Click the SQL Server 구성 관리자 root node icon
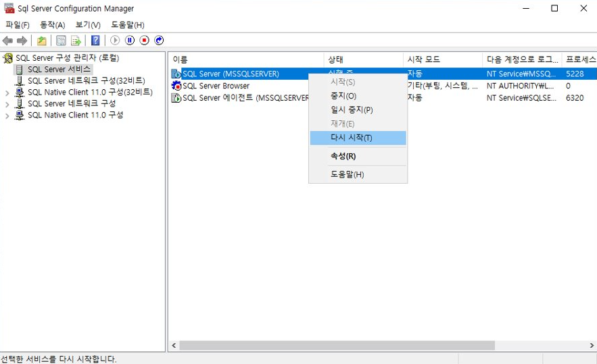 [x=7, y=58]
